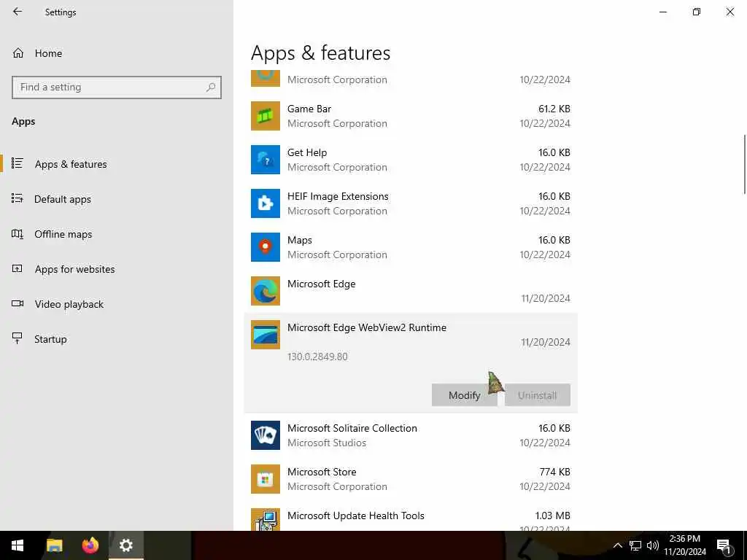
Task: Select the Maps app name
Action: tap(300, 241)
